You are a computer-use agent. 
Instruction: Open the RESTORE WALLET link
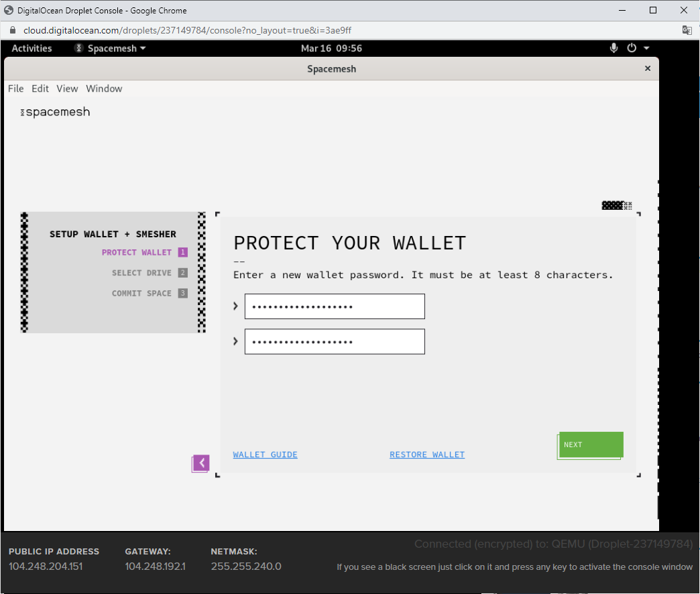coord(427,455)
